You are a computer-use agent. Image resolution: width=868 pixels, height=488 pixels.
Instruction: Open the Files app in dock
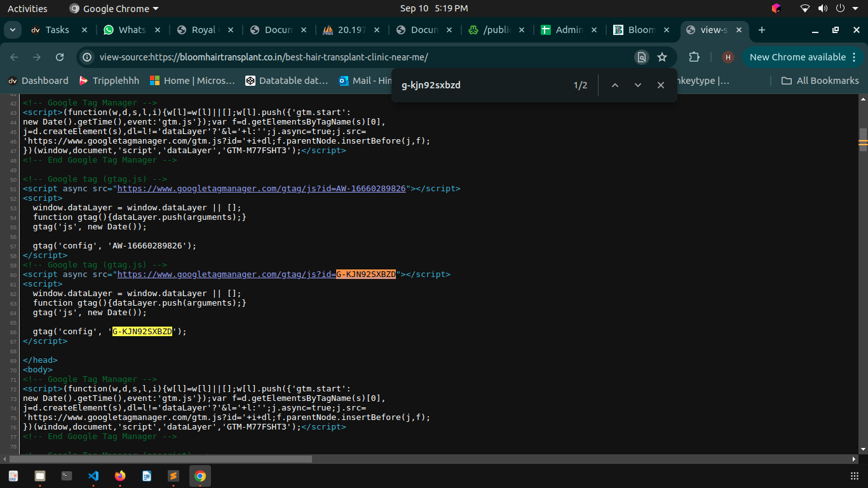pyautogui.click(x=40, y=475)
